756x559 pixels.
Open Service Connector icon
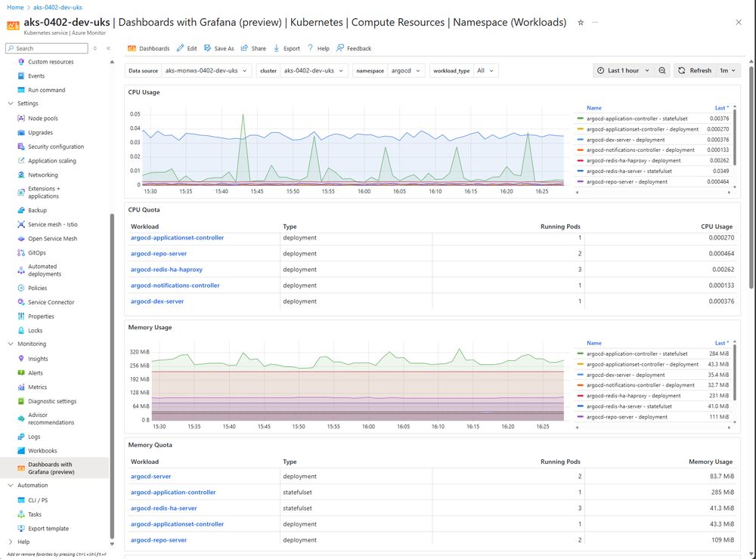point(20,302)
